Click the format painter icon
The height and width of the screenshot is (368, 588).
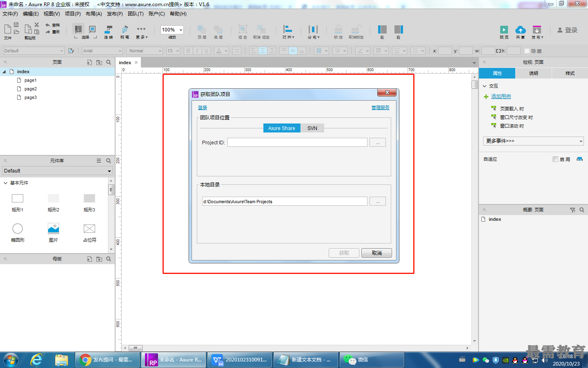[x=71, y=51]
